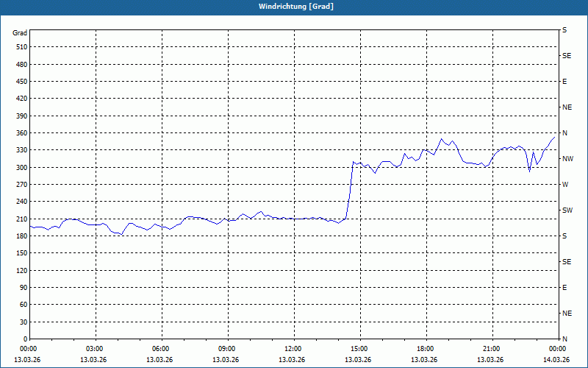
Task: Select the 'SW' compass label on right axis
Action: pos(567,210)
